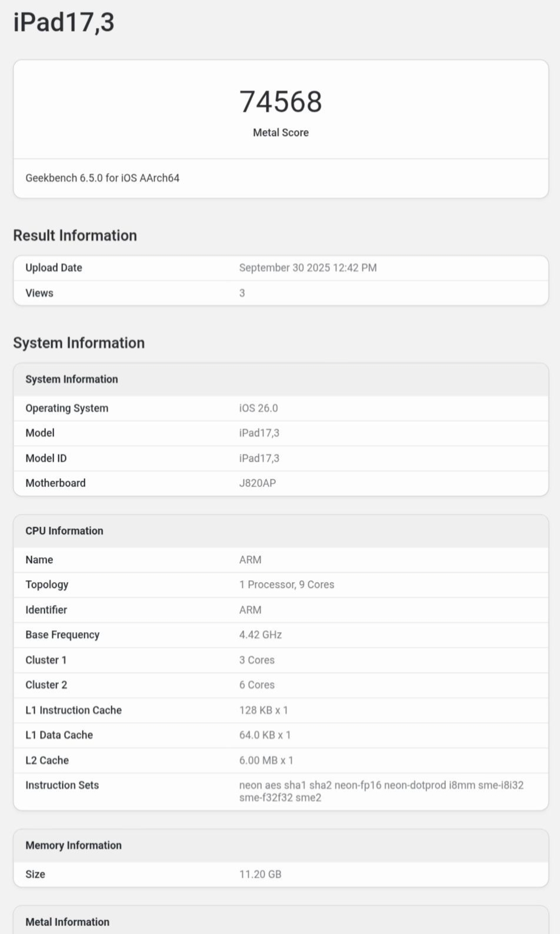This screenshot has height=934, width=560.
Task: Click the Instruction Sets list of values
Action: [x=381, y=792]
